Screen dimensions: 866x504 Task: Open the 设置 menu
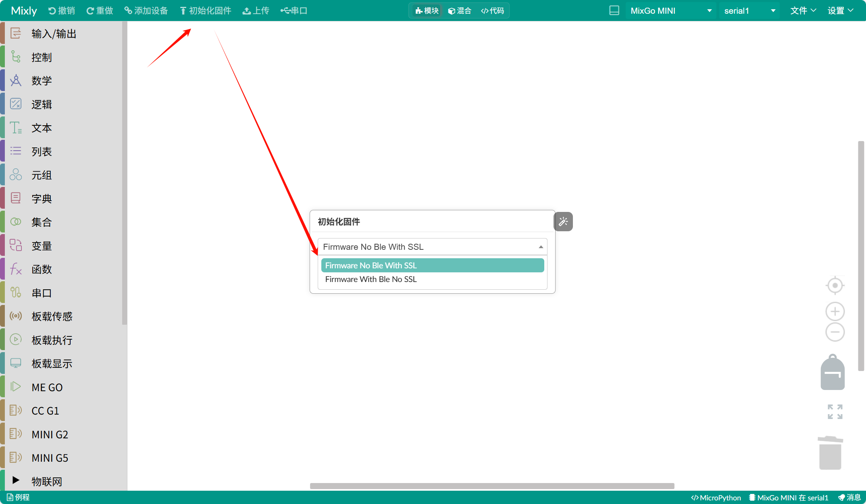[x=840, y=10]
